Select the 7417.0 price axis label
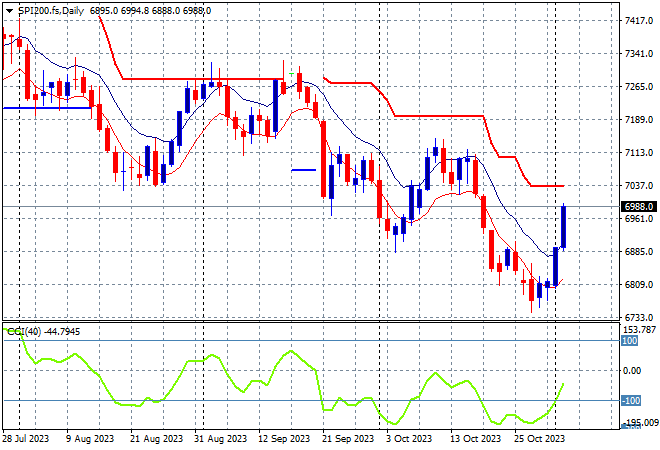Screen dimensions: 660x450 [639, 20]
